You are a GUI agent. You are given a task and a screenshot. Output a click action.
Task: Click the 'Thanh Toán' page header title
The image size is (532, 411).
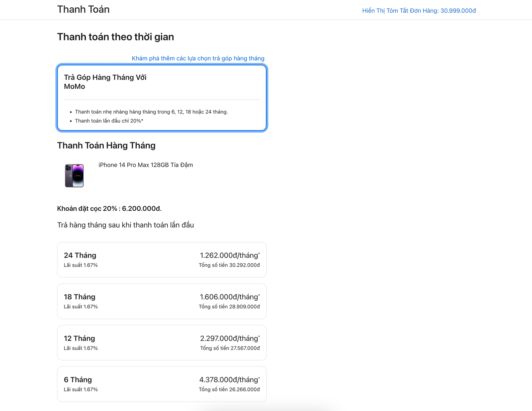[x=83, y=9]
